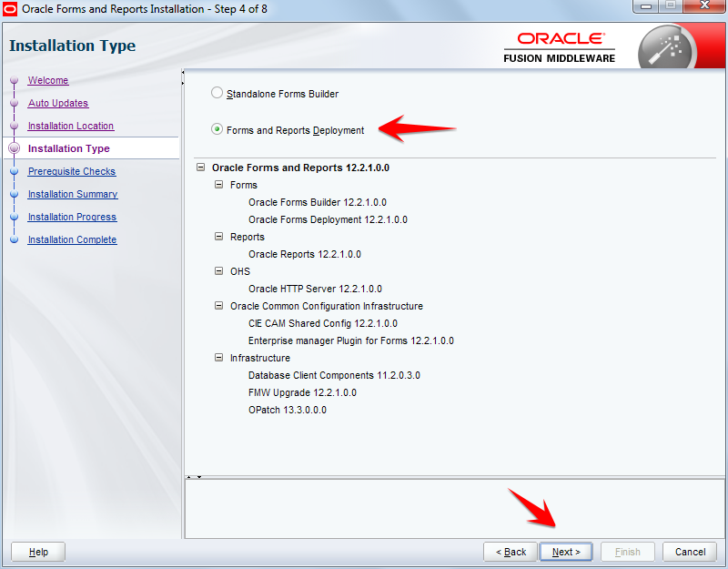Close the installer window

click(704, 6)
